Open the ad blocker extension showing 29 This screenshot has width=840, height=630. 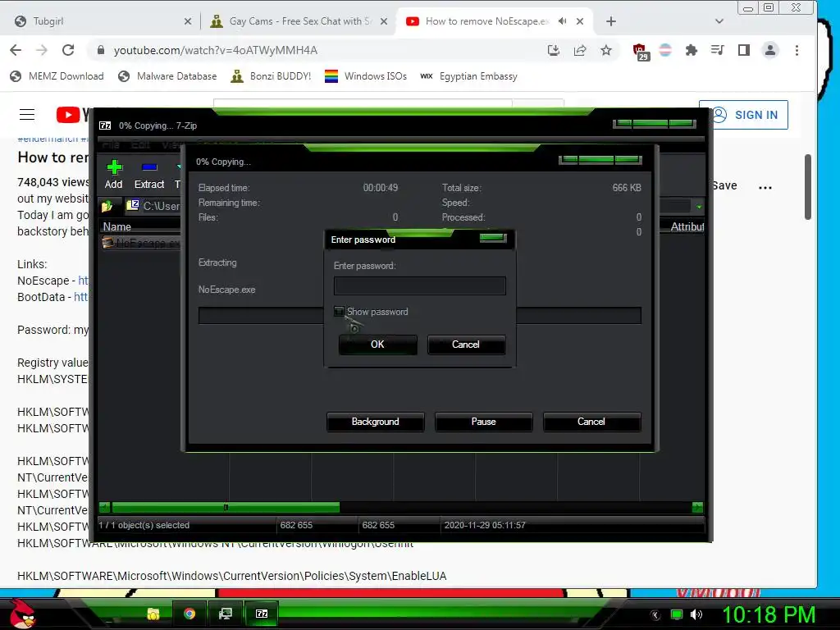click(x=640, y=52)
